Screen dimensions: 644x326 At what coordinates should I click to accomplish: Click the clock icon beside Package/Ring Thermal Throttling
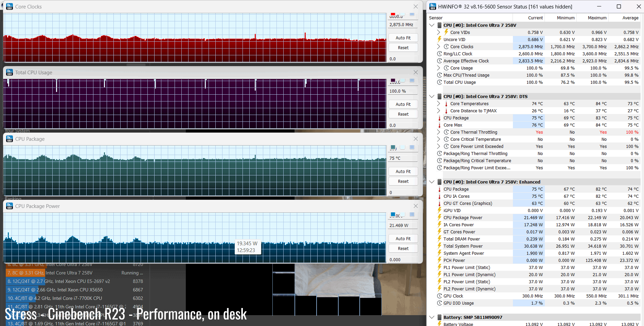(440, 153)
